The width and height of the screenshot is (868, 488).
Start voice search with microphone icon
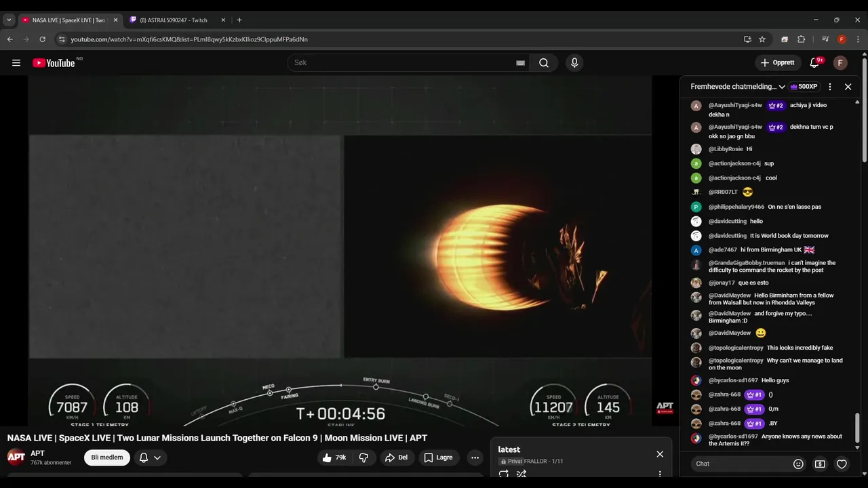tap(574, 63)
